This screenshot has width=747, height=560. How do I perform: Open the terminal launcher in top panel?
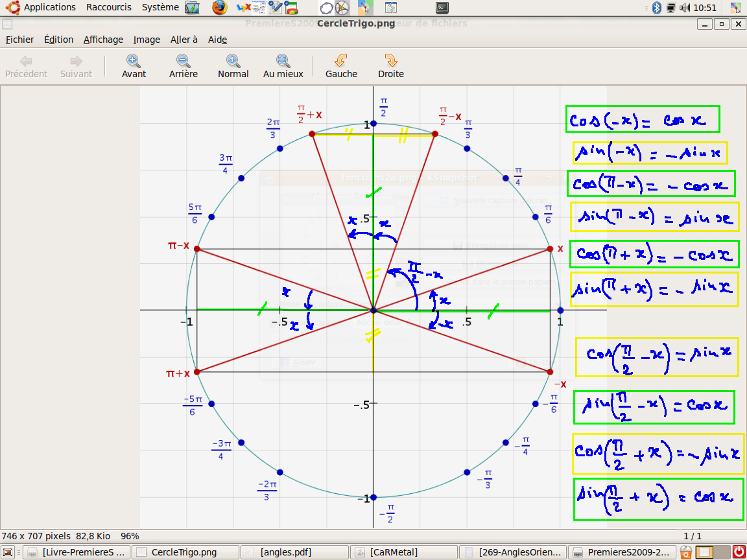pos(442,8)
